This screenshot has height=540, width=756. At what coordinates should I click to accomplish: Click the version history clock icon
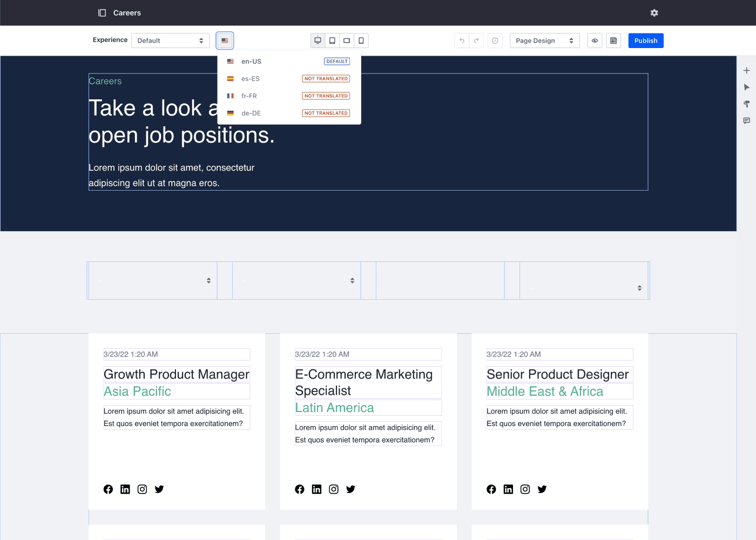pos(495,40)
